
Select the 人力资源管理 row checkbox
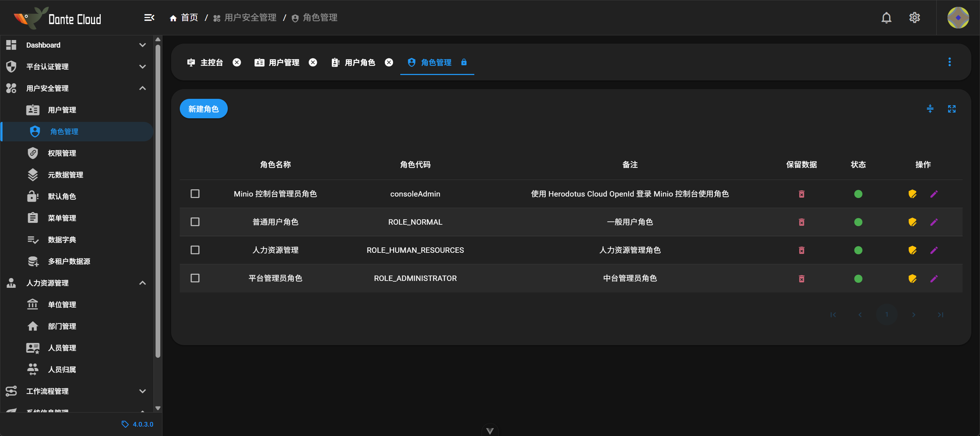(195, 250)
